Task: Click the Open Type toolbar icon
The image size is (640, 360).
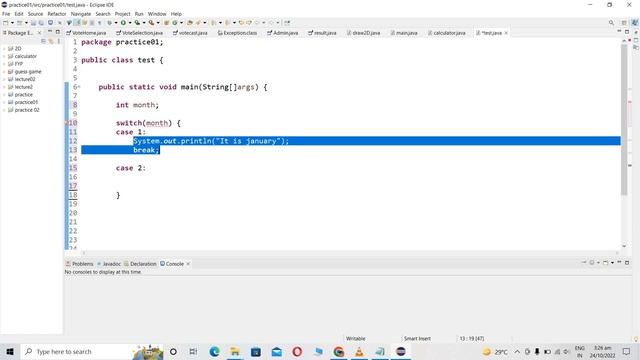Action: coord(190,22)
